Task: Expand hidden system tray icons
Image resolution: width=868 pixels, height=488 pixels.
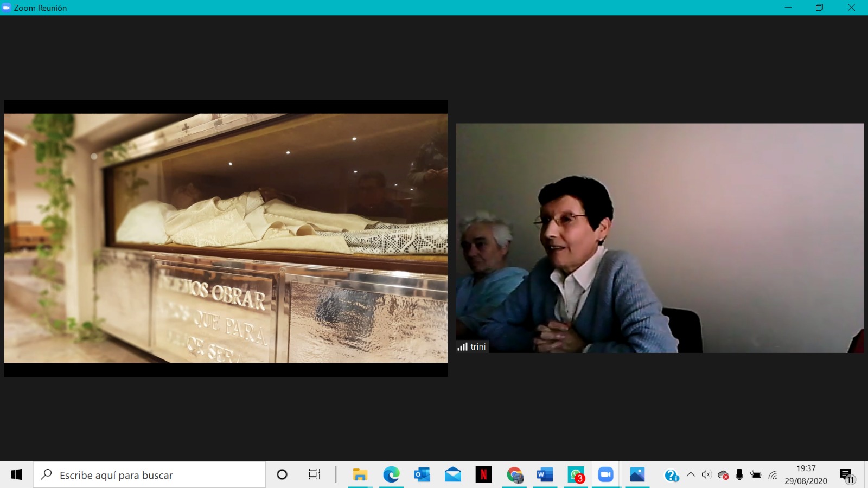Action: [x=691, y=474]
